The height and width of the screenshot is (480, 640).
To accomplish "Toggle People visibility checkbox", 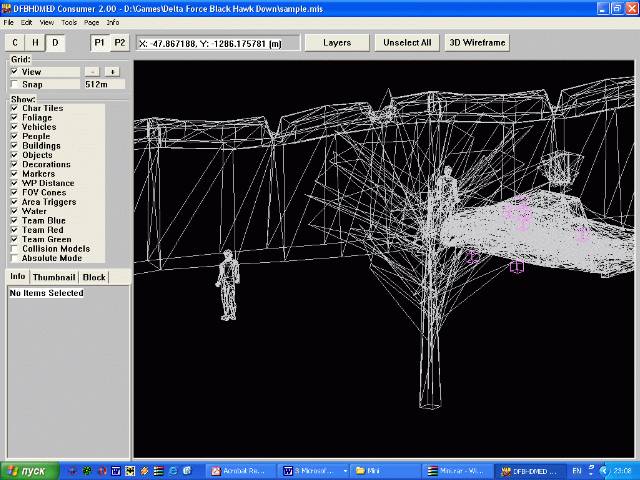I will (x=14, y=136).
